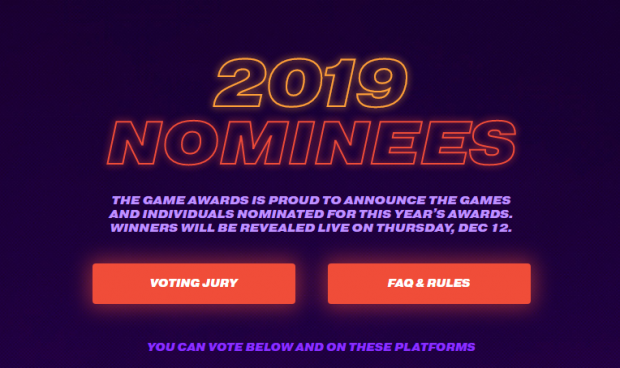620x368 pixels.
Task: Click the first N in NOMINEES
Action: click(134, 143)
